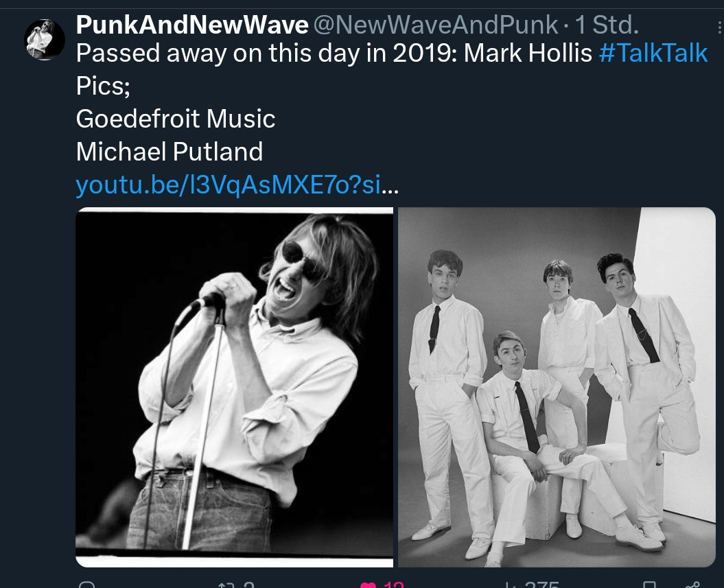Open the '1 Std.' timestamp permalink

click(x=607, y=25)
